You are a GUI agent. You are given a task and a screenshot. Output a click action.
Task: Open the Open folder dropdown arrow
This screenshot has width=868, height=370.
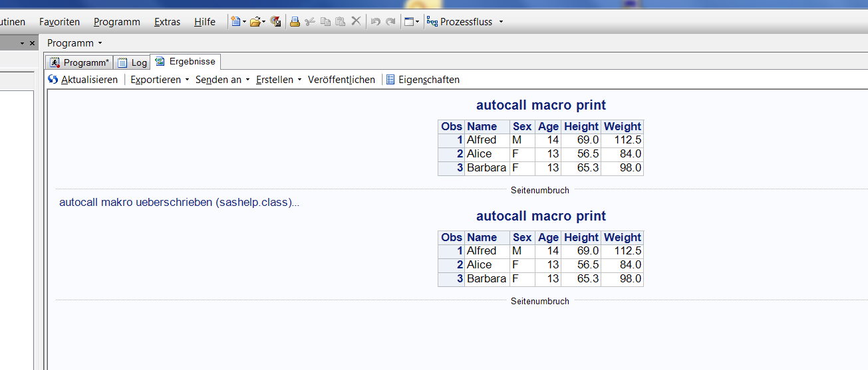[263, 22]
